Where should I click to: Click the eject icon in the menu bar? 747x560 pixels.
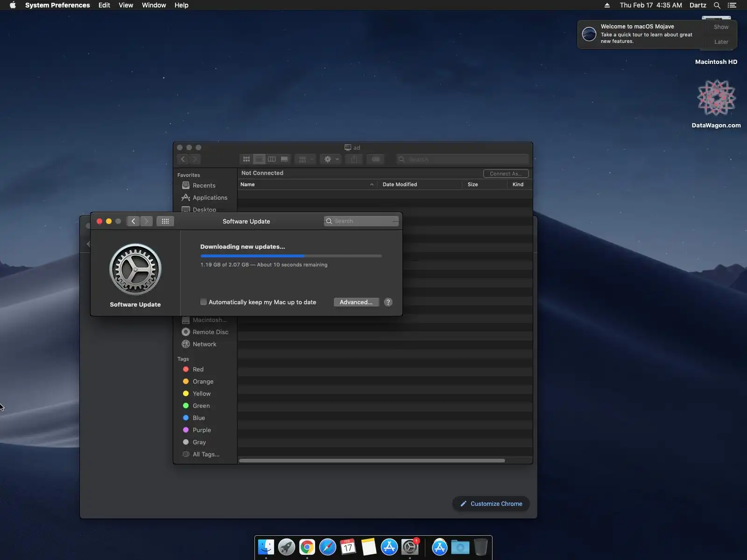[x=607, y=5]
